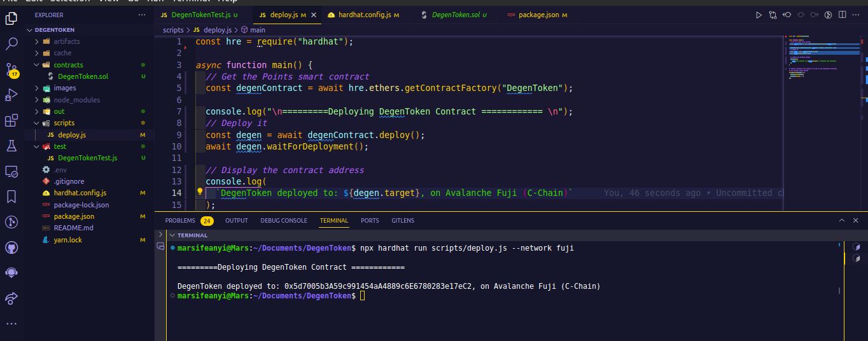The height and width of the screenshot is (341, 868).
Task: Select the second terminal instance cube icon
Action: click(857, 258)
